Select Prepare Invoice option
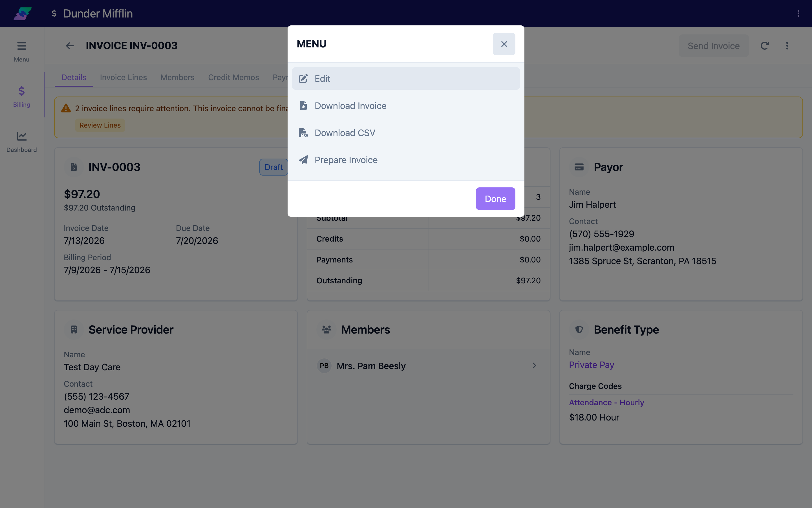This screenshot has height=508, width=812. coord(406,160)
